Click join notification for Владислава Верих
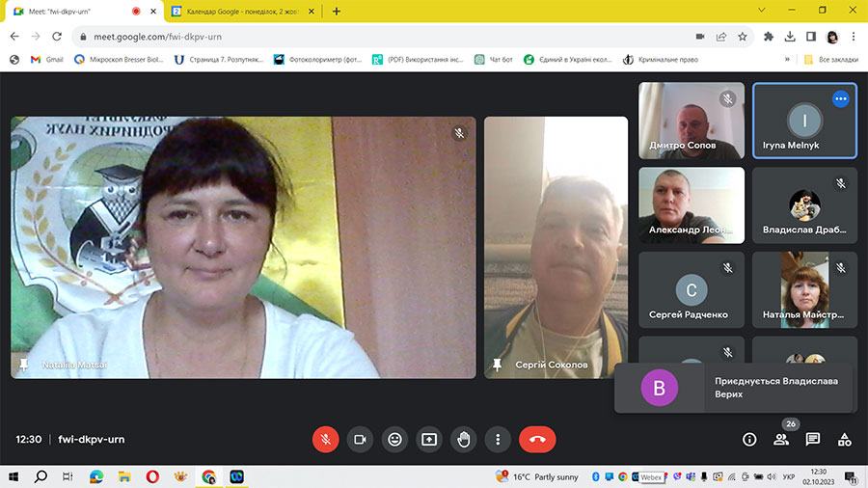The width and height of the screenshot is (868, 488). pos(734,388)
